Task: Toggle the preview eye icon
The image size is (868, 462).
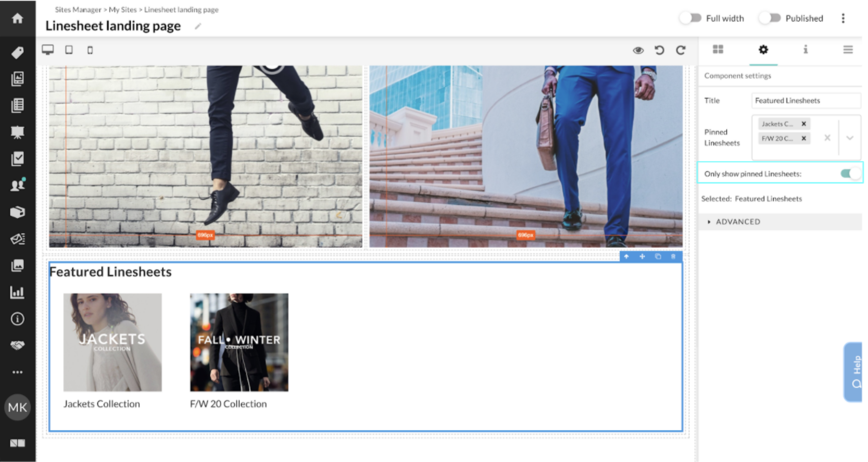Action: pyautogui.click(x=638, y=50)
